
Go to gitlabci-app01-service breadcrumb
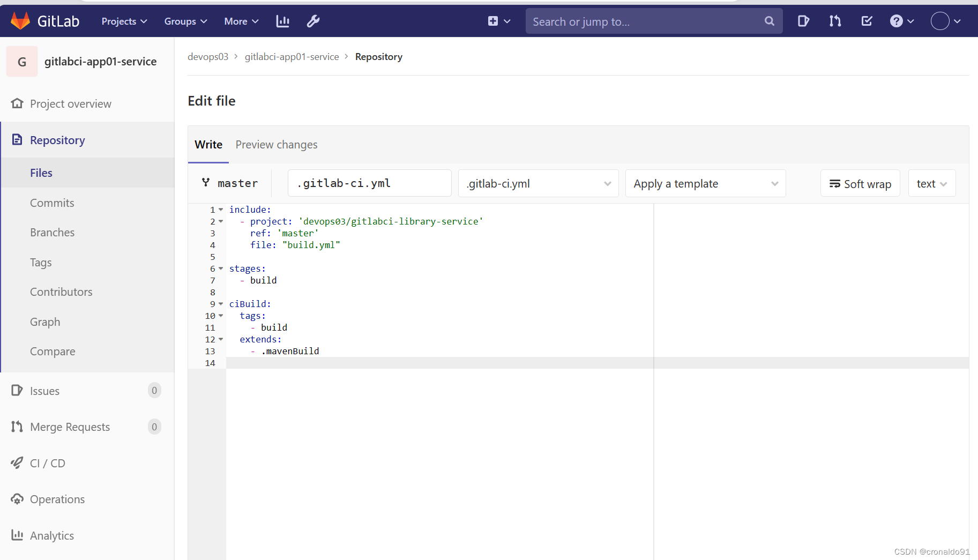point(292,56)
